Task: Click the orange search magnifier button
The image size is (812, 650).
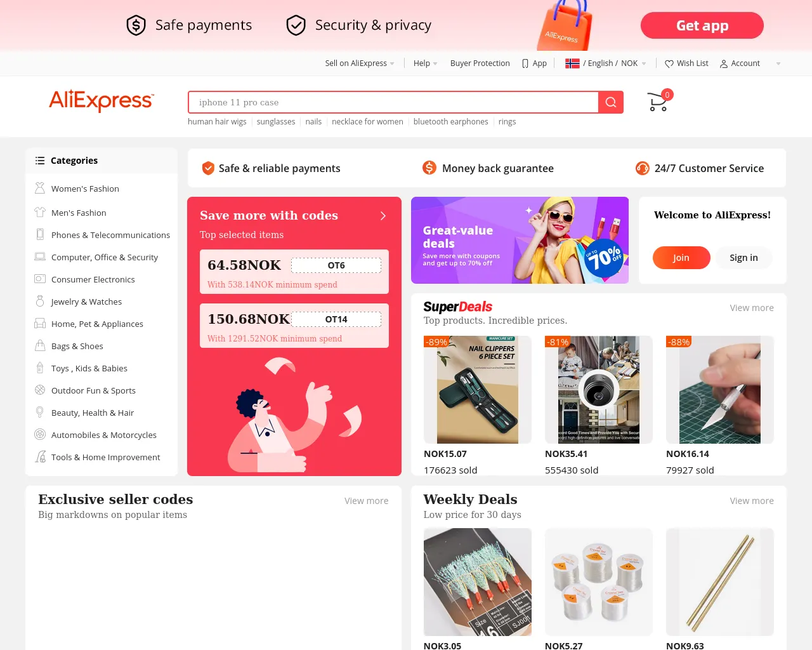Action: point(611,102)
